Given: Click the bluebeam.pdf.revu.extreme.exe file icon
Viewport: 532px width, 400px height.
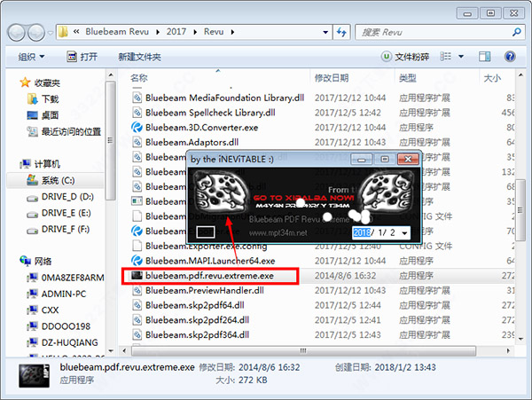Looking at the screenshot, I should (x=137, y=276).
